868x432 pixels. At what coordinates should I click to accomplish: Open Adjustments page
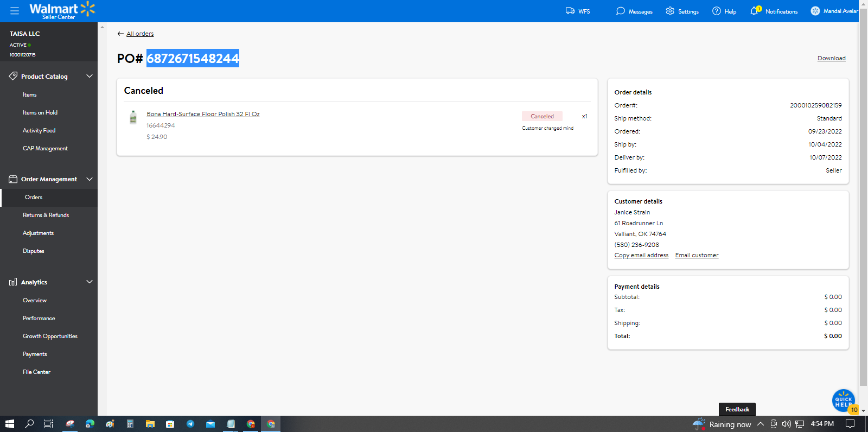38,233
